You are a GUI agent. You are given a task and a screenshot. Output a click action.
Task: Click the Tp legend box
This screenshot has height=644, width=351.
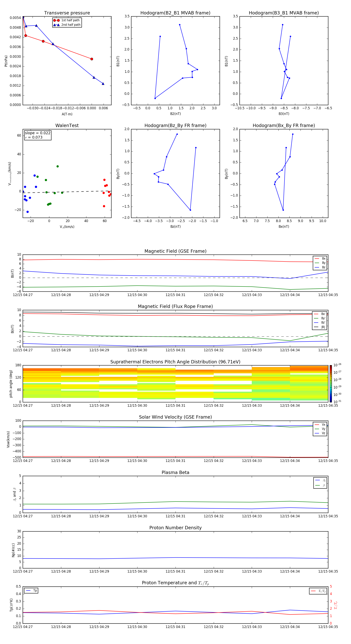pyautogui.click(x=31, y=591)
